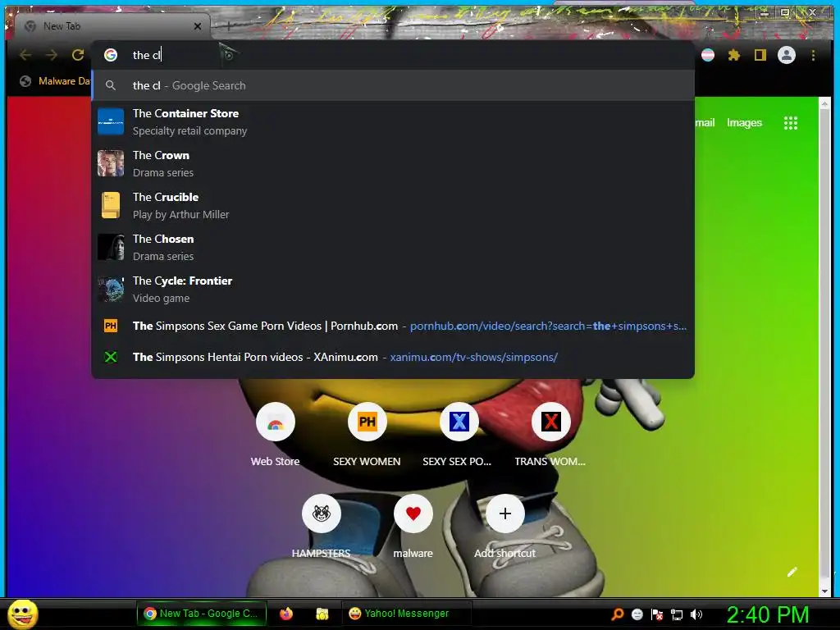This screenshot has width=840, height=630.
Task: Click the Gmail link at the top right
Action: [705, 123]
